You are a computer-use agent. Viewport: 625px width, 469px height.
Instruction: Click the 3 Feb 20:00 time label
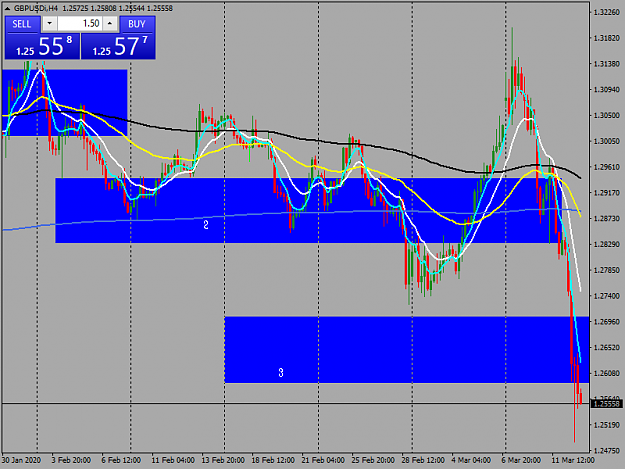71,460
